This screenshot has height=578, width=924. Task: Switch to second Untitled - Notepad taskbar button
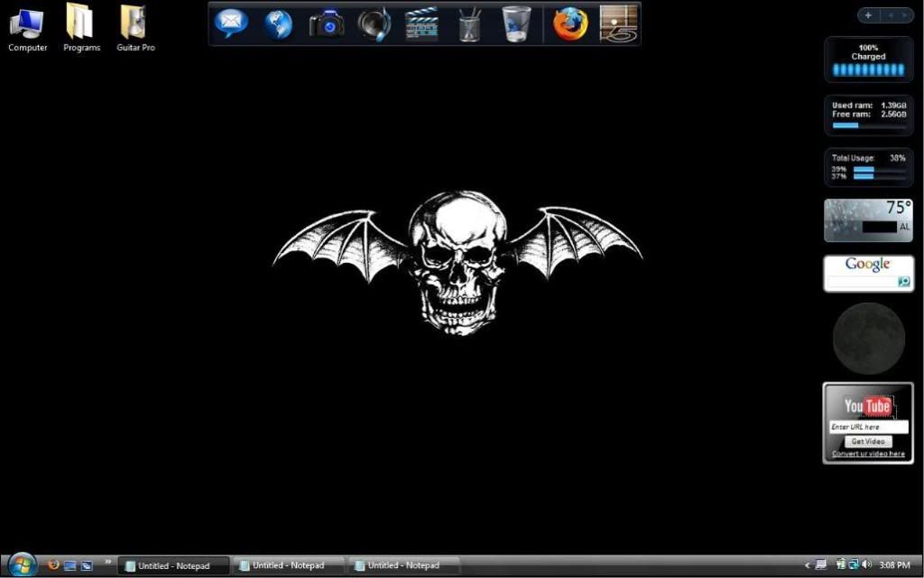tap(288, 565)
